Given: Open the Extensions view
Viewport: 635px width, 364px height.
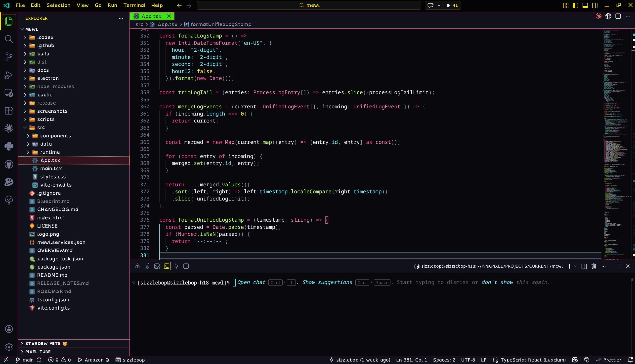Looking at the screenshot, I should click(x=9, y=111).
